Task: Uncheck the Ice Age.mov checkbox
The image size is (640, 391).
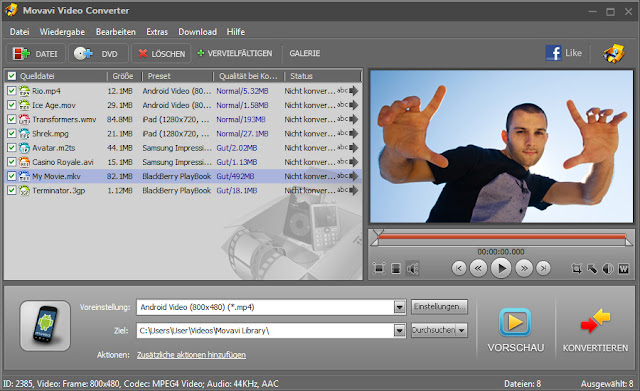Action: coord(11,105)
